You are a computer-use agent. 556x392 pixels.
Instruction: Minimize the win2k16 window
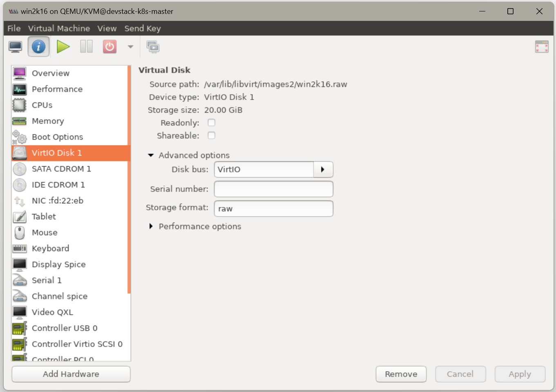tap(482, 11)
